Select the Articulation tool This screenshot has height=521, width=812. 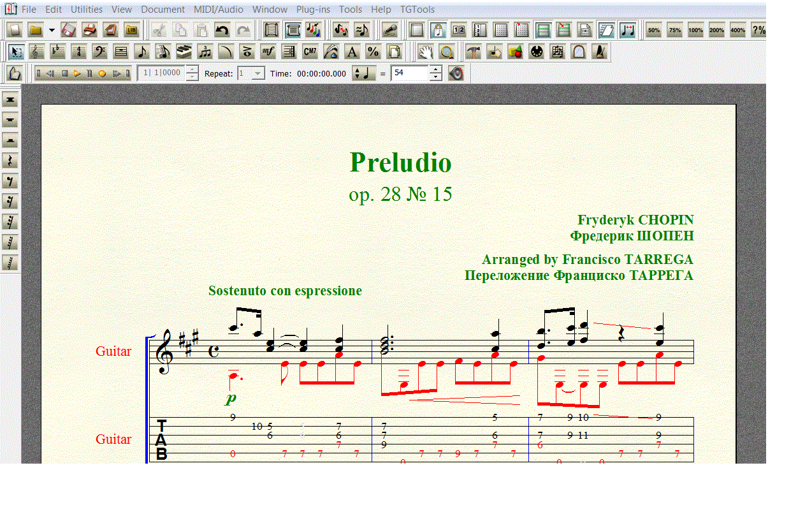[x=247, y=52]
